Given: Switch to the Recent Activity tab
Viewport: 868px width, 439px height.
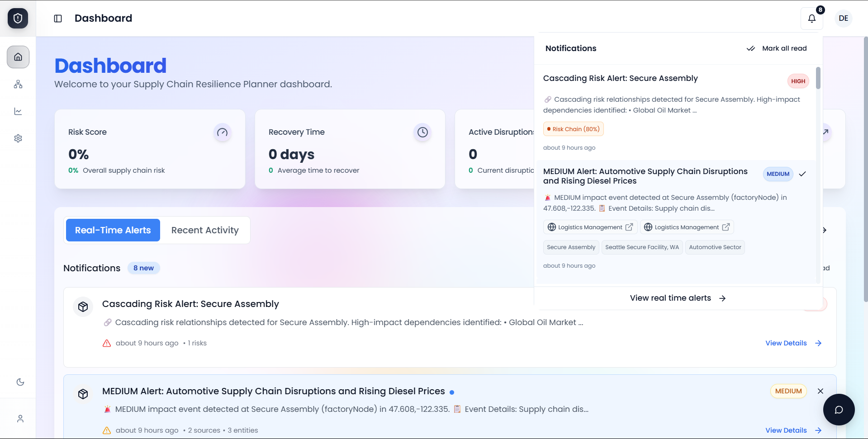Looking at the screenshot, I should pos(205,230).
